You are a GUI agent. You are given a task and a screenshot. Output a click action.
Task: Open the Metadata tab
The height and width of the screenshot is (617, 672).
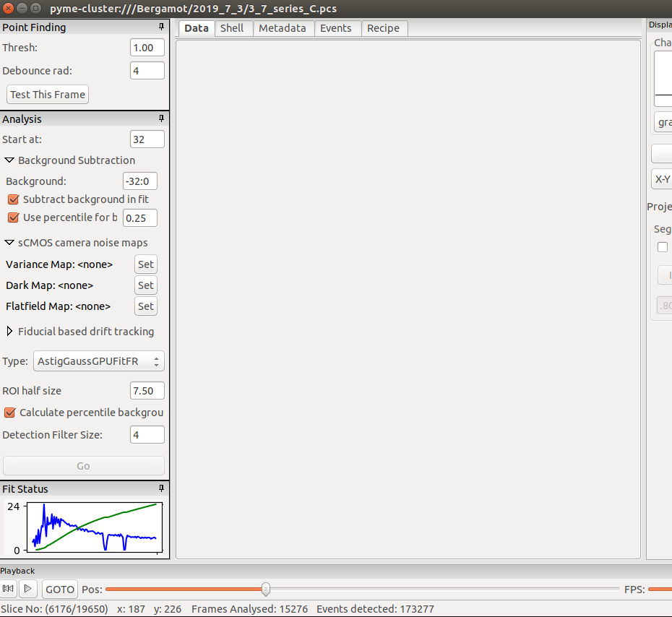(x=283, y=28)
